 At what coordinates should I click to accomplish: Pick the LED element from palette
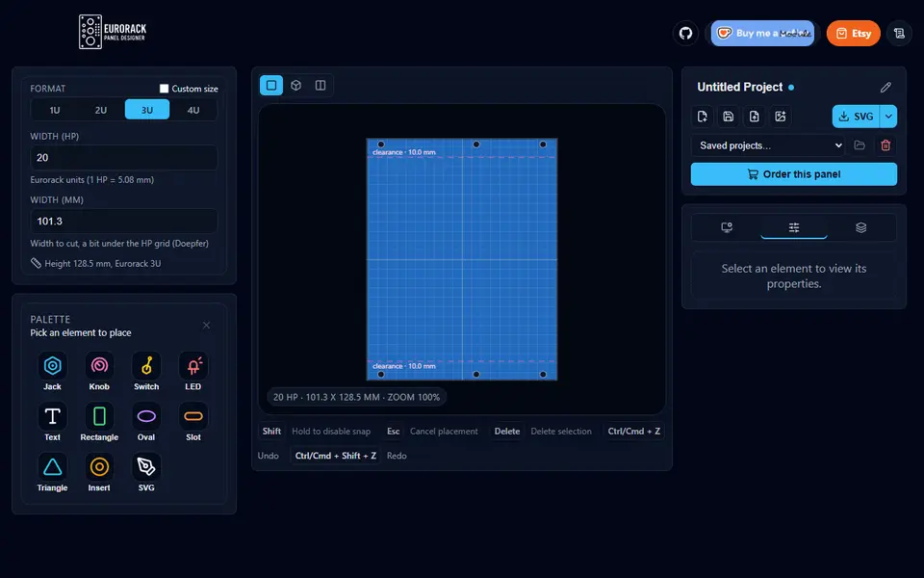193,372
